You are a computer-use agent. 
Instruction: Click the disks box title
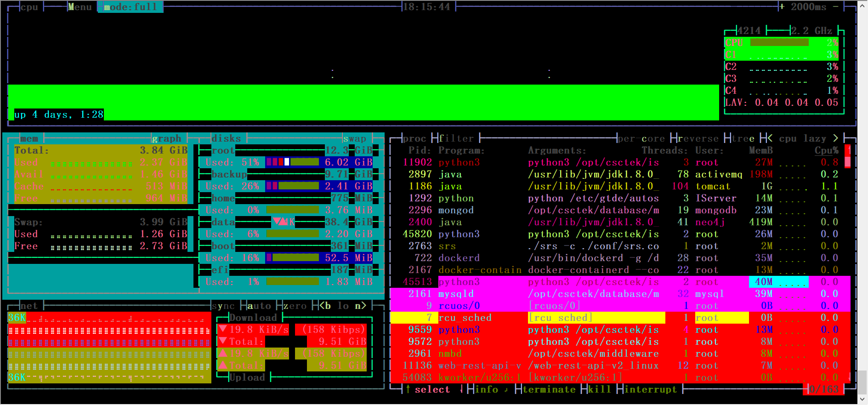[x=226, y=138]
